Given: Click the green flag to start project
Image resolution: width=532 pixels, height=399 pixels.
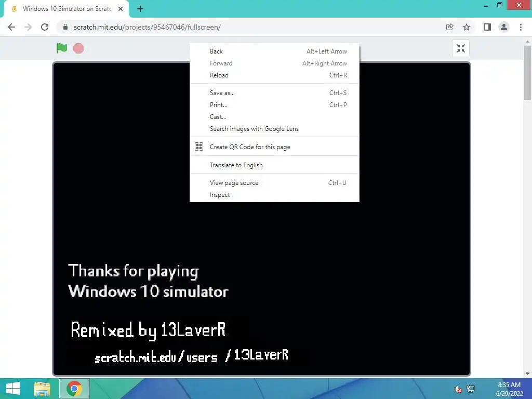Looking at the screenshot, I should 62,48.
